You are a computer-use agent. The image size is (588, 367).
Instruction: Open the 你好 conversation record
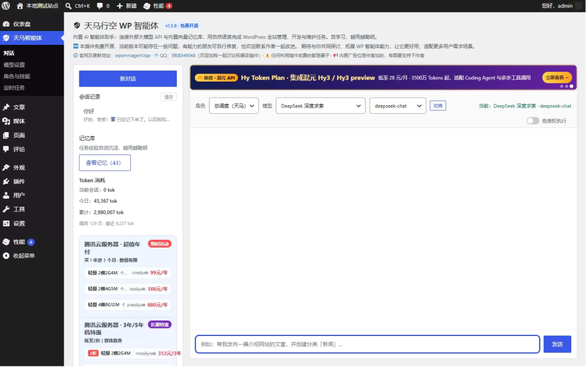128,115
